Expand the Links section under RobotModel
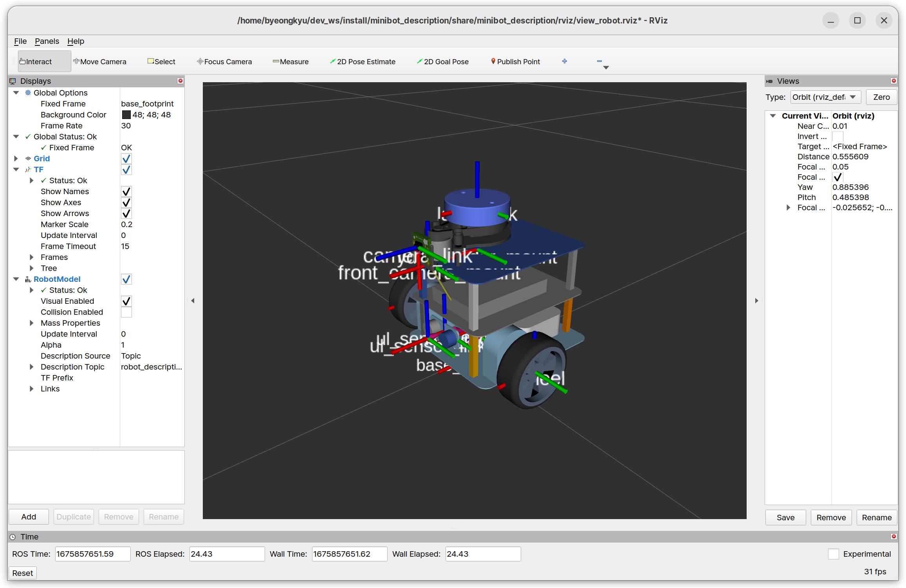Screen dimensions: 906x588 coord(32,389)
